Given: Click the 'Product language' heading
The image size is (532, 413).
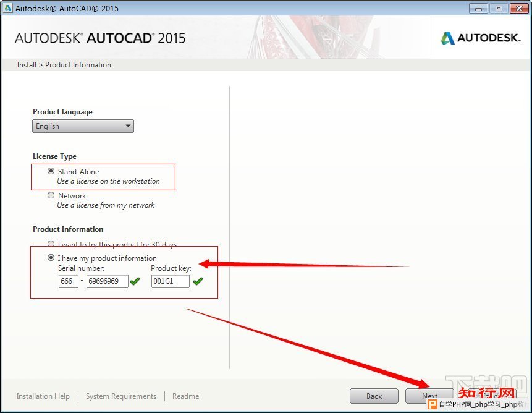Looking at the screenshot, I should click(x=62, y=112).
